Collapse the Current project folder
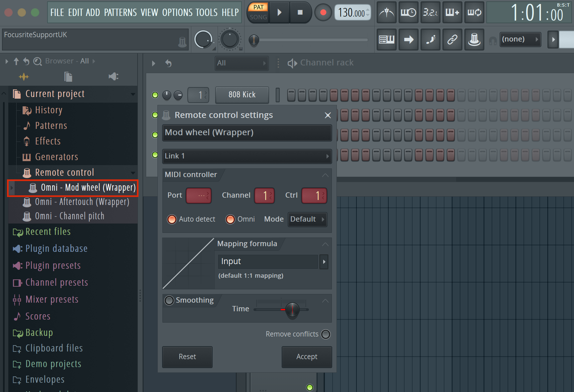The image size is (574, 392). point(133,94)
